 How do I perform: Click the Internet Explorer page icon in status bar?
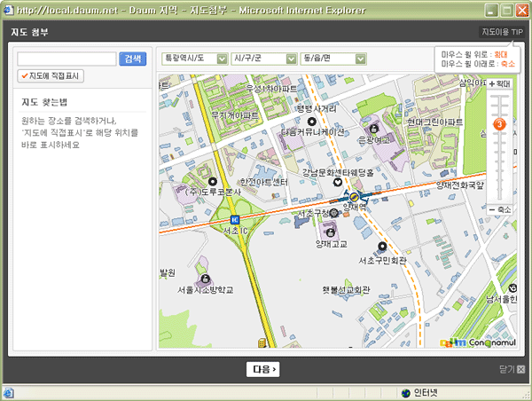point(9,393)
